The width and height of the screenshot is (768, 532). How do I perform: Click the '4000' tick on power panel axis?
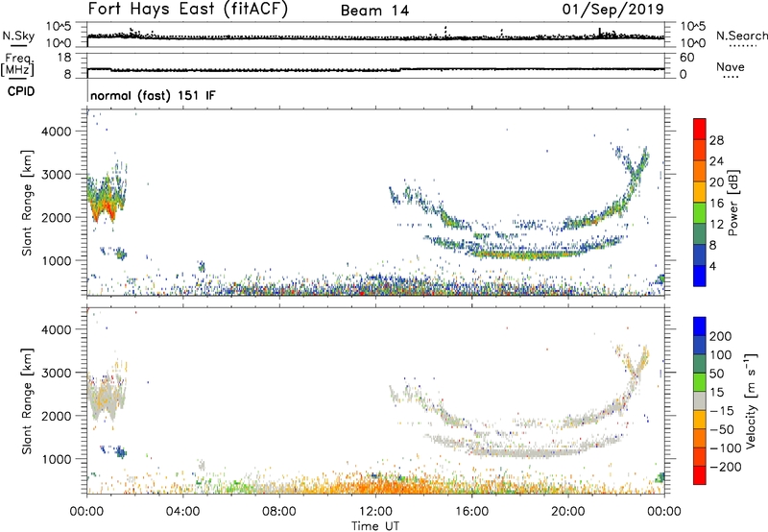(56, 132)
